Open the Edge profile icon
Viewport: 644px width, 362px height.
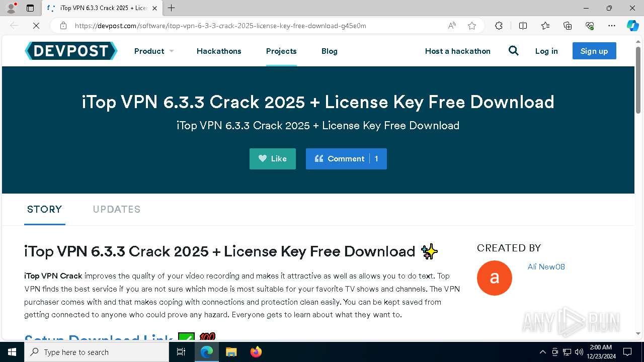11,8
